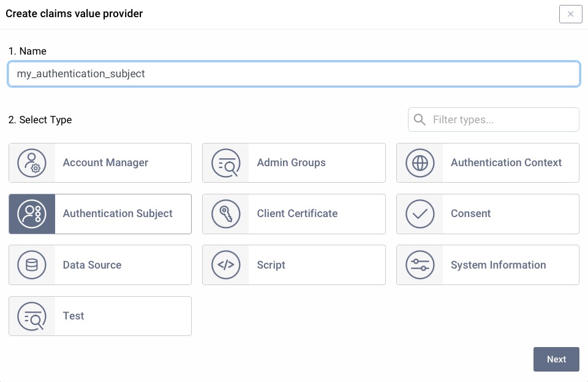The width and height of the screenshot is (588, 382).
Task: Click the Consent checkmark icon
Action: tap(420, 213)
